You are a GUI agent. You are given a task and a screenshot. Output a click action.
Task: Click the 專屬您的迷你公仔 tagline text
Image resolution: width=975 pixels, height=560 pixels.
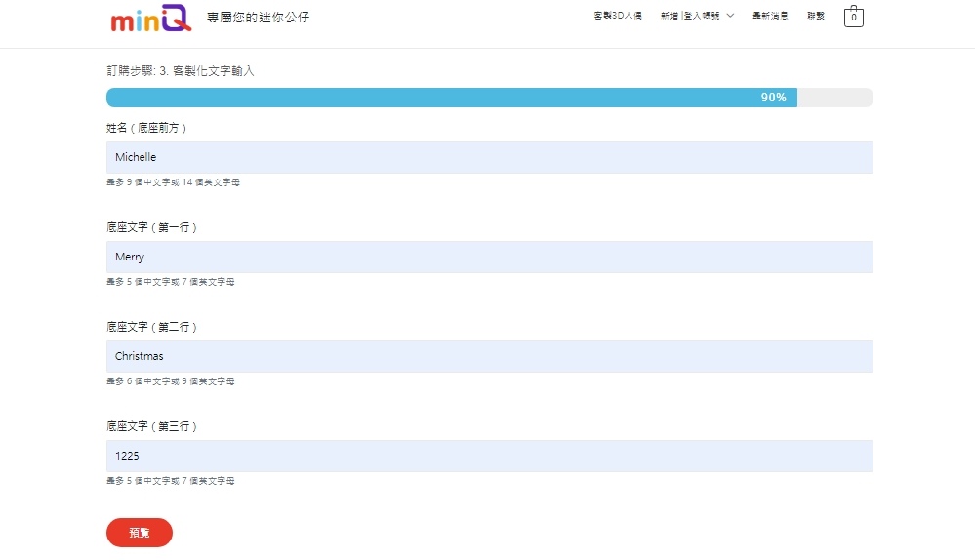(258, 18)
